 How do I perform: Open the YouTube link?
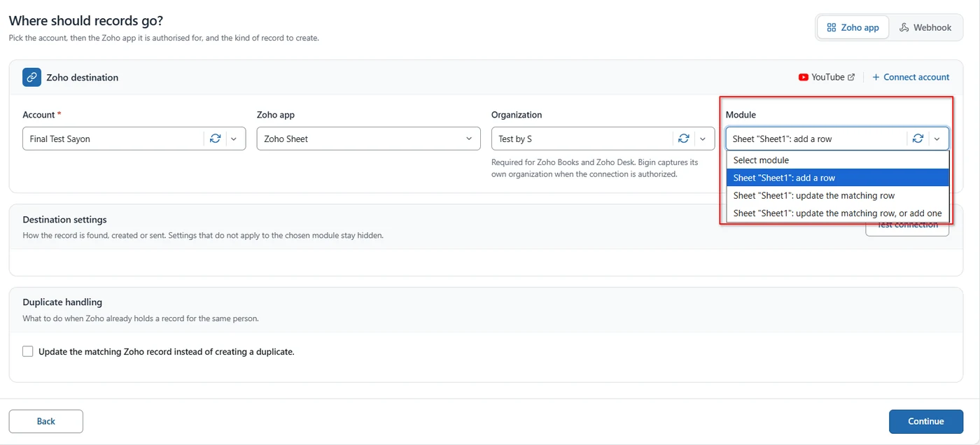pos(827,77)
